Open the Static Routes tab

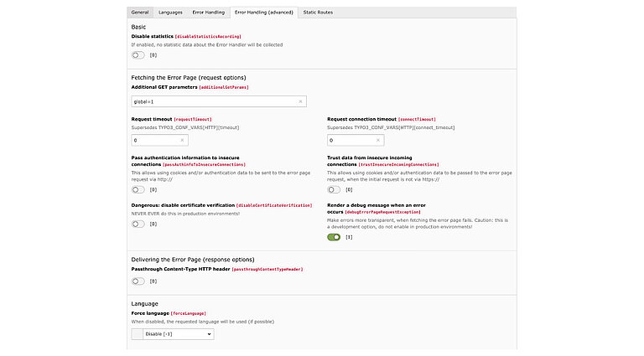point(318,13)
